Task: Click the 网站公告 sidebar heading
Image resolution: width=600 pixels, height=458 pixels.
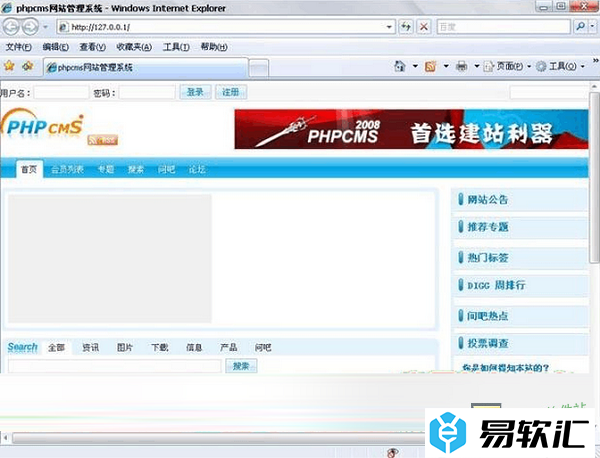Action: click(488, 199)
